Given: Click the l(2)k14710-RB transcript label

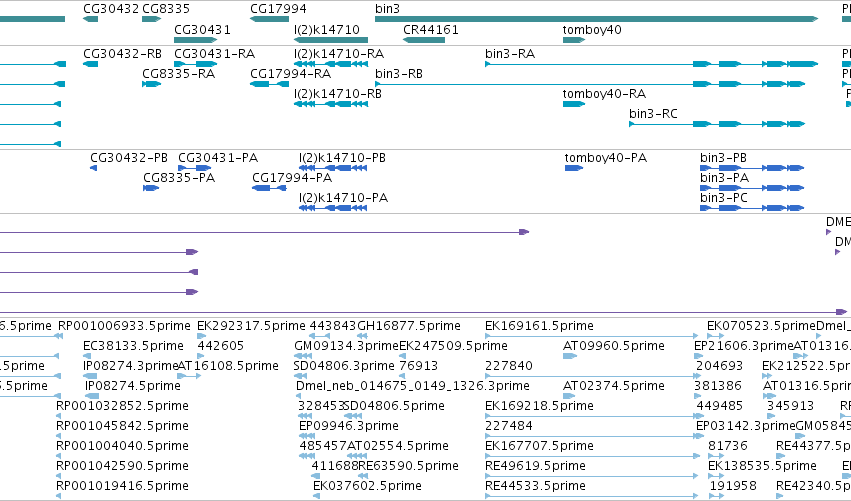Looking at the screenshot, I should point(338,94).
